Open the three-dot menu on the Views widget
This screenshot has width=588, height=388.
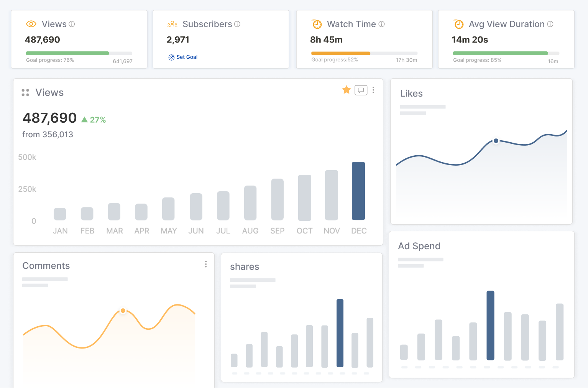coord(373,90)
